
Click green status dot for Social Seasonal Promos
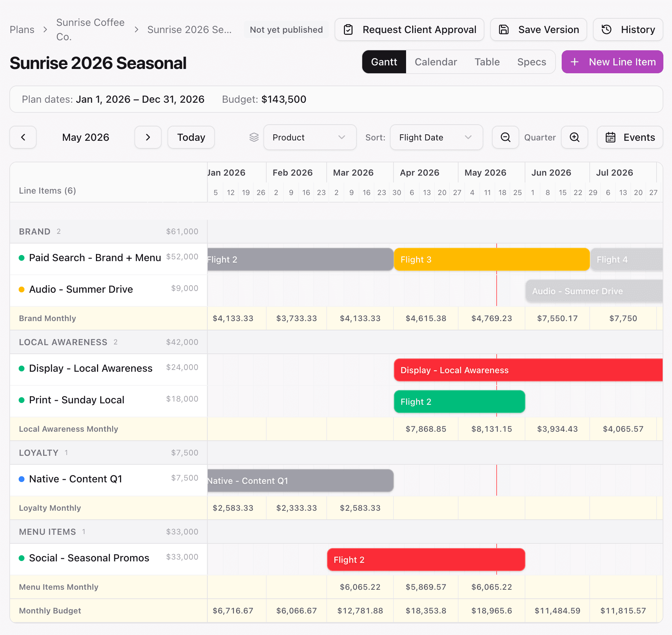pyautogui.click(x=22, y=558)
